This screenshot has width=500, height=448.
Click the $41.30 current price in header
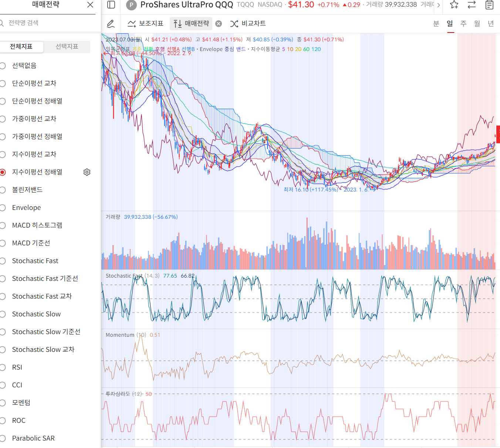301,5
